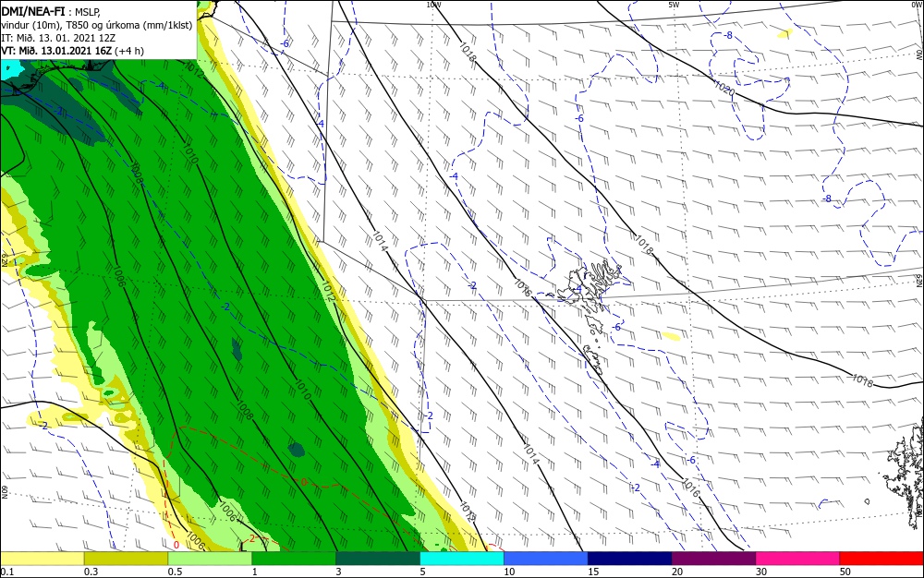Click the red 50+ legend swatch
The image size is (924, 578).
[881, 558]
